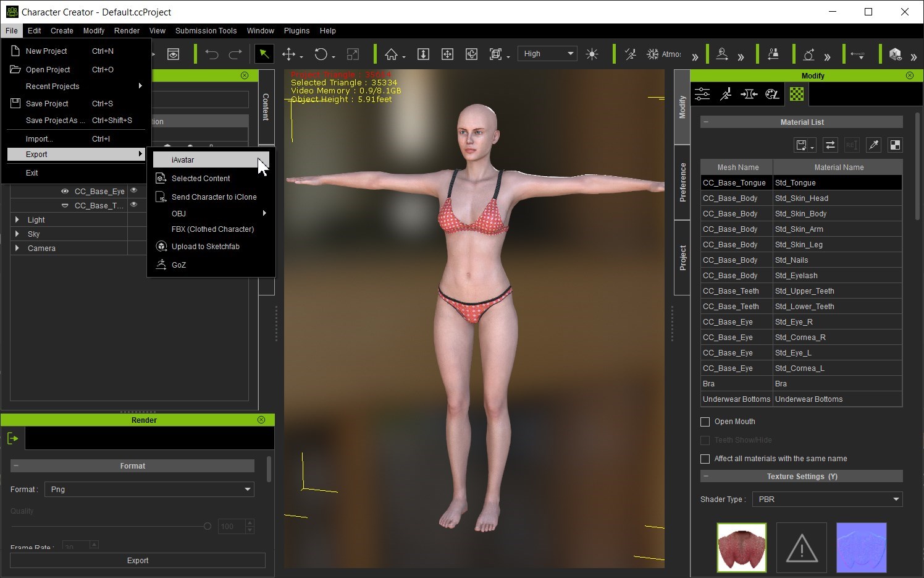Screen dimensions: 924x578
Task: Choose Upload to Sketchfab
Action: click(211, 246)
